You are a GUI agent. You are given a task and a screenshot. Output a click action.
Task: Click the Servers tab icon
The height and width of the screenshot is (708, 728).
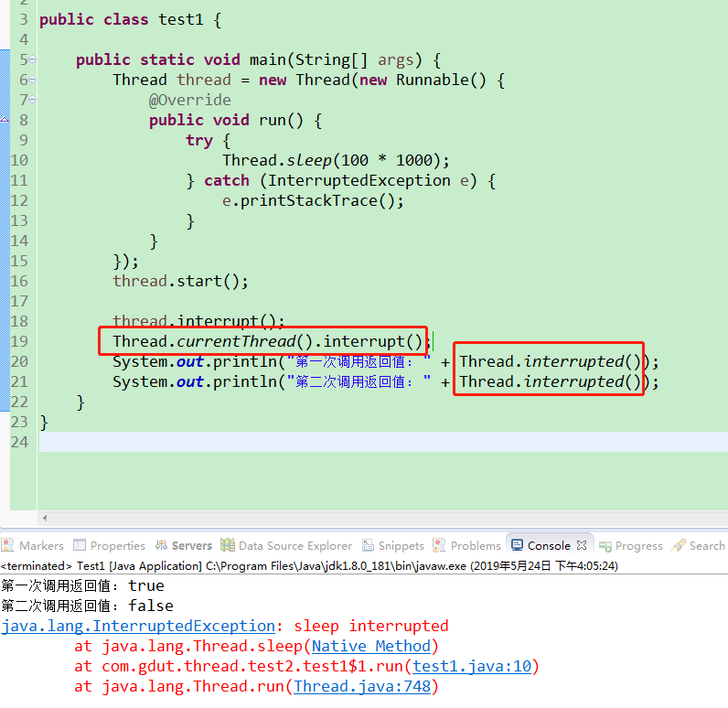(161, 544)
